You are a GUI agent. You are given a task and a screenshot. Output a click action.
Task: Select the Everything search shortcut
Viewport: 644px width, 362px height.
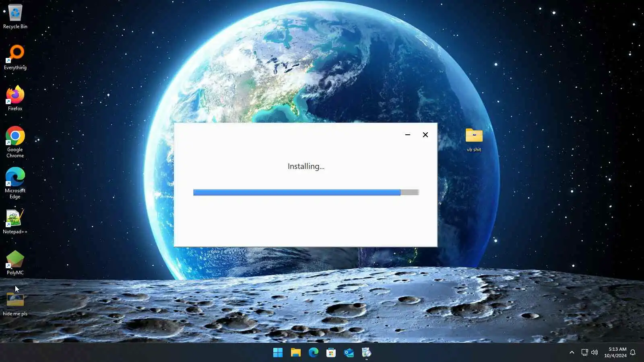point(15,58)
